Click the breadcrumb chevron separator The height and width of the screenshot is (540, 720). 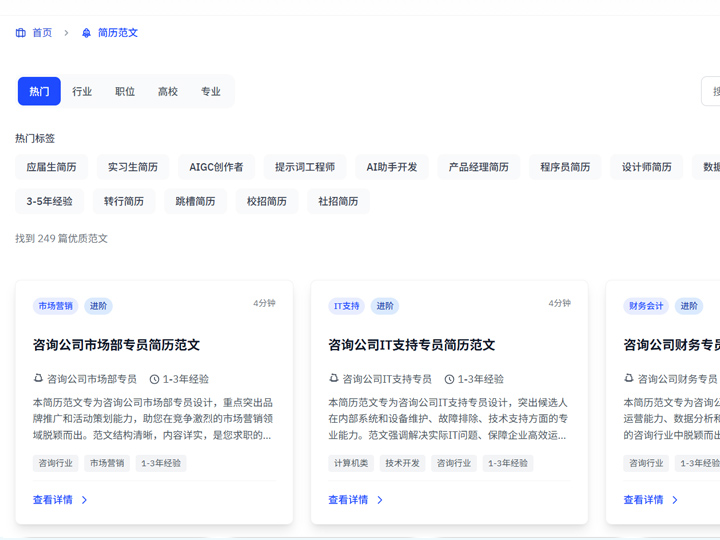point(66,33)
